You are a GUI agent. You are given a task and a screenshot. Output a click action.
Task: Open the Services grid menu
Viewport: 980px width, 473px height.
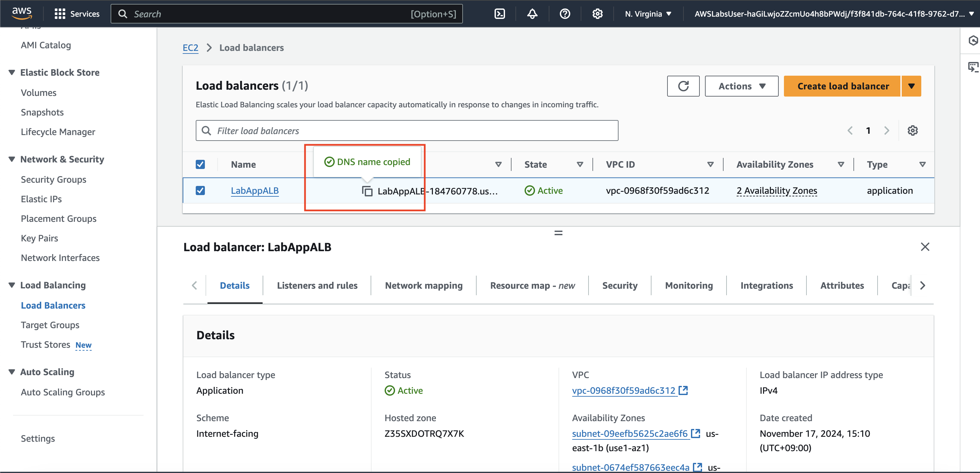pyautogui.click(x=60, y=14)
